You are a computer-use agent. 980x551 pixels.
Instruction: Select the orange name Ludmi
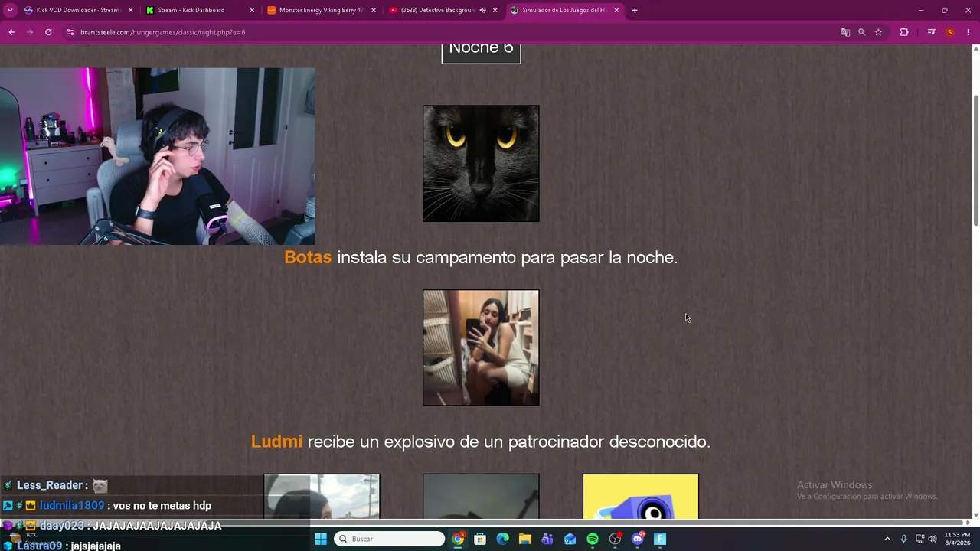coord(276,442)
